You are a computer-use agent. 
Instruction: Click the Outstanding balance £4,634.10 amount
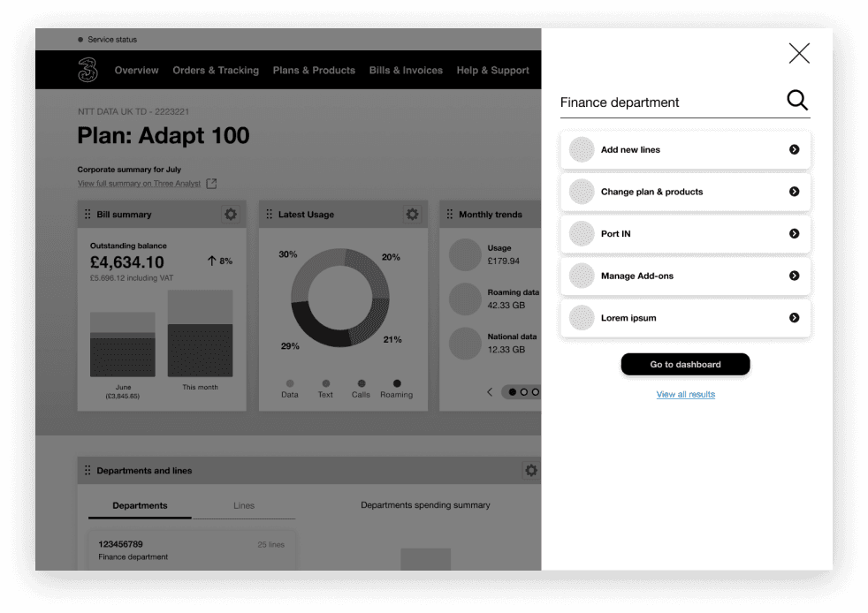[126, 262]
